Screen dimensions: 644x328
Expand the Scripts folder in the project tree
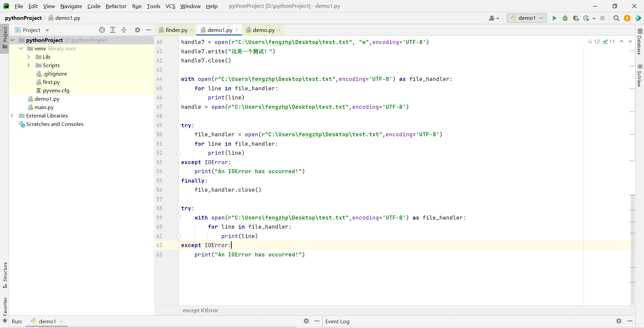click(x=29, y=65)
